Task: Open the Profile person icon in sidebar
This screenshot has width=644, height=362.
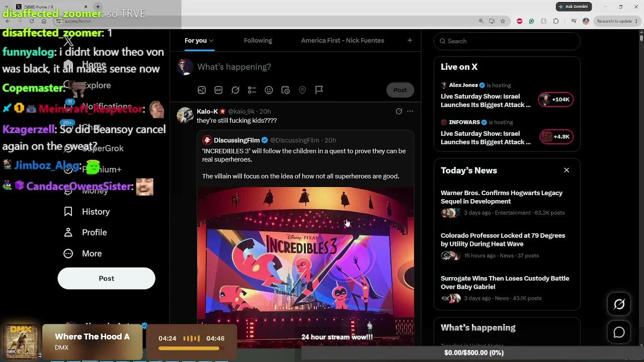Action: click(68, 232)
